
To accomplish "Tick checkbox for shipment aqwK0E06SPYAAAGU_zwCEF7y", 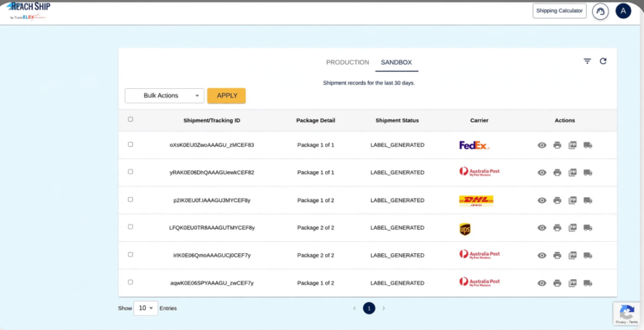I will pyautogui.click(x=130, y=282).
